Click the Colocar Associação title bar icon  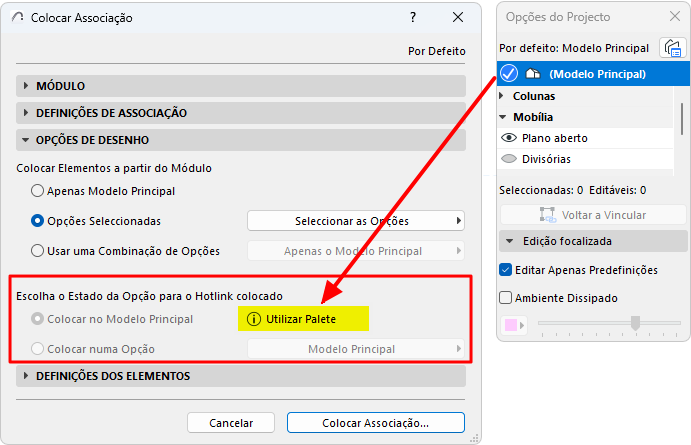pos(18,17)
